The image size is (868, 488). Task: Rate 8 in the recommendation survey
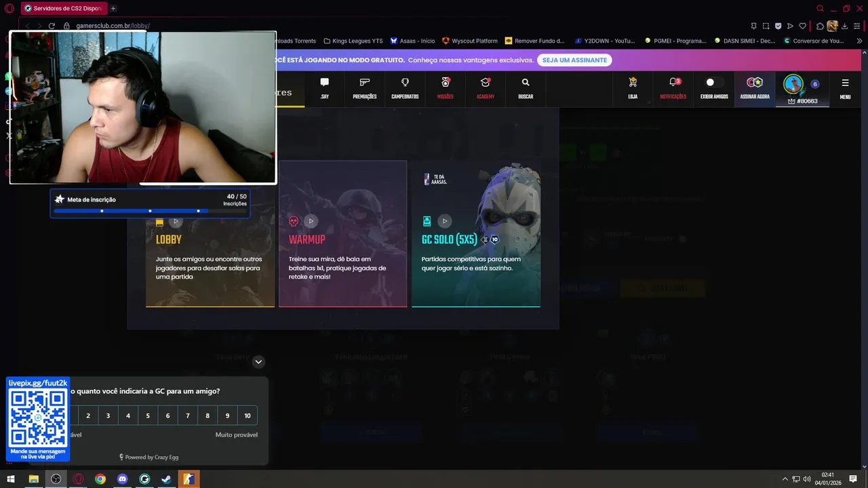click(x=208, y=415)
